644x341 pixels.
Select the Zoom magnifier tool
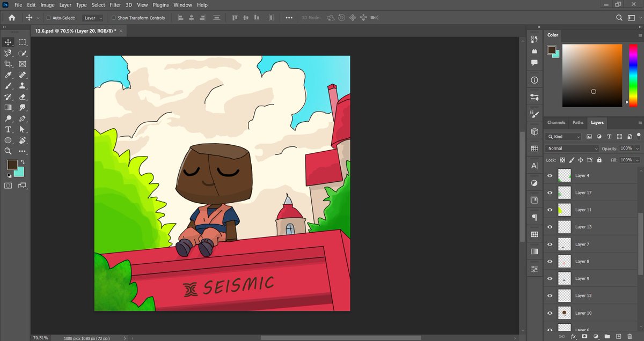9,151
